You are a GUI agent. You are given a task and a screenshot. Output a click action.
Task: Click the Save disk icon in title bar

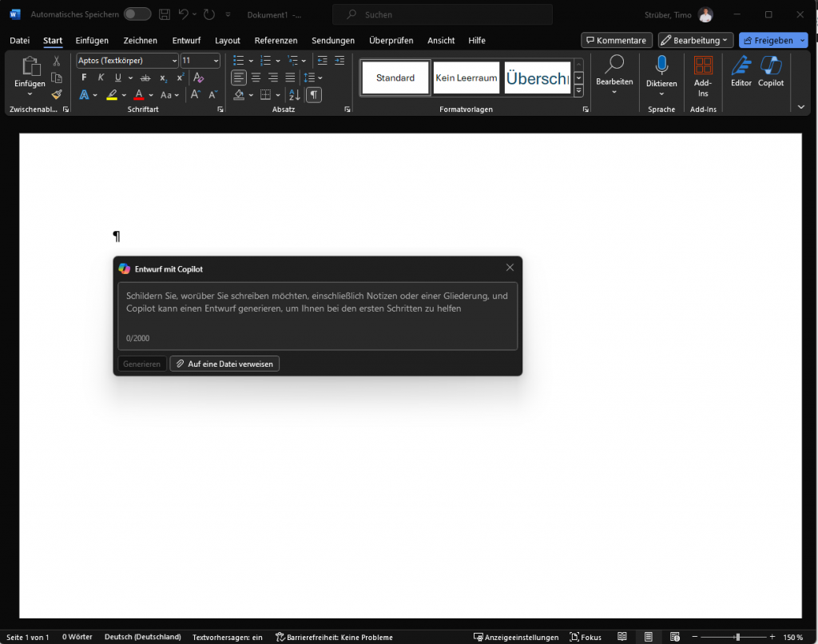tap(164, 14)
